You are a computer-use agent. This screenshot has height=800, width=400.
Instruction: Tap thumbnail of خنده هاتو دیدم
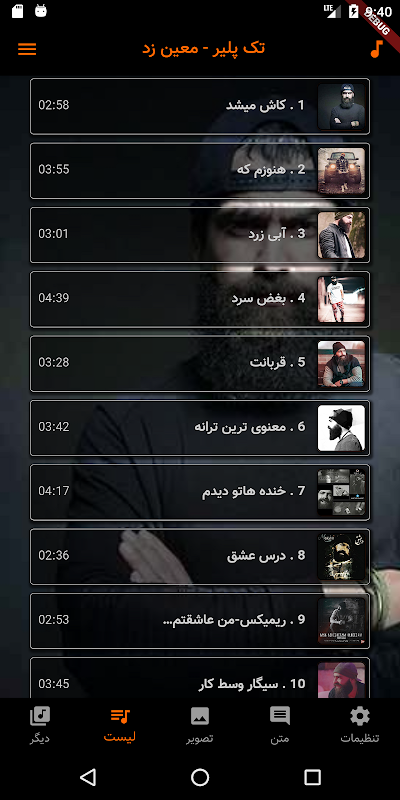(341, 492)
